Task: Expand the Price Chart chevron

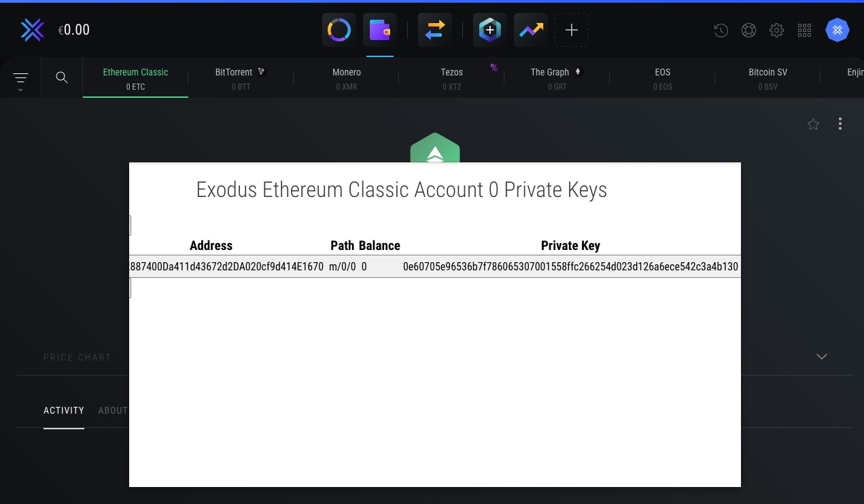Action: 822,357
